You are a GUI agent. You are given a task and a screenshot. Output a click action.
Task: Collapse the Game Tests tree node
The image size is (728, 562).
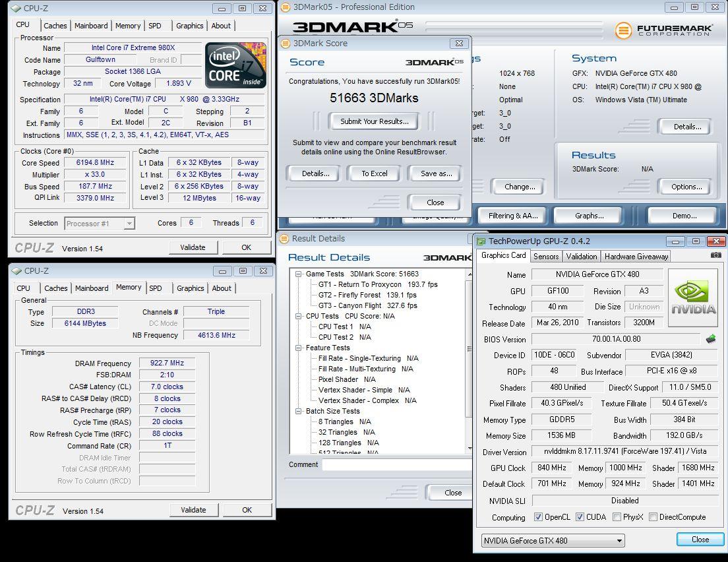(299, 274)
